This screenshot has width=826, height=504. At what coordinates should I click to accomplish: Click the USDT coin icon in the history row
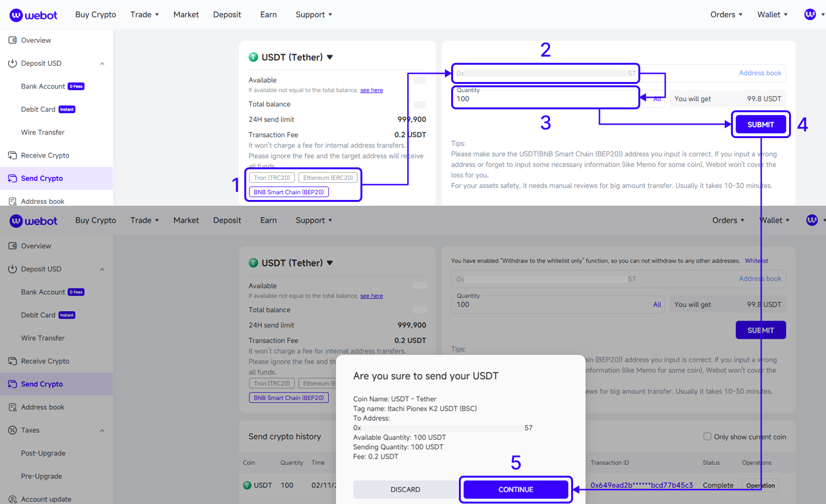pos(247,485)
